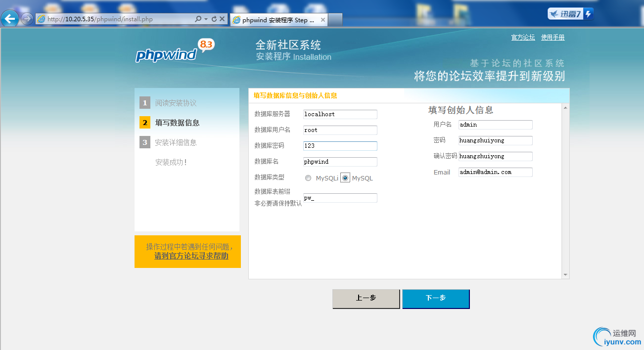This screenshot has width=644, height=350.
Task: Open the 使用手册 link
Action: tap(552, 38)
